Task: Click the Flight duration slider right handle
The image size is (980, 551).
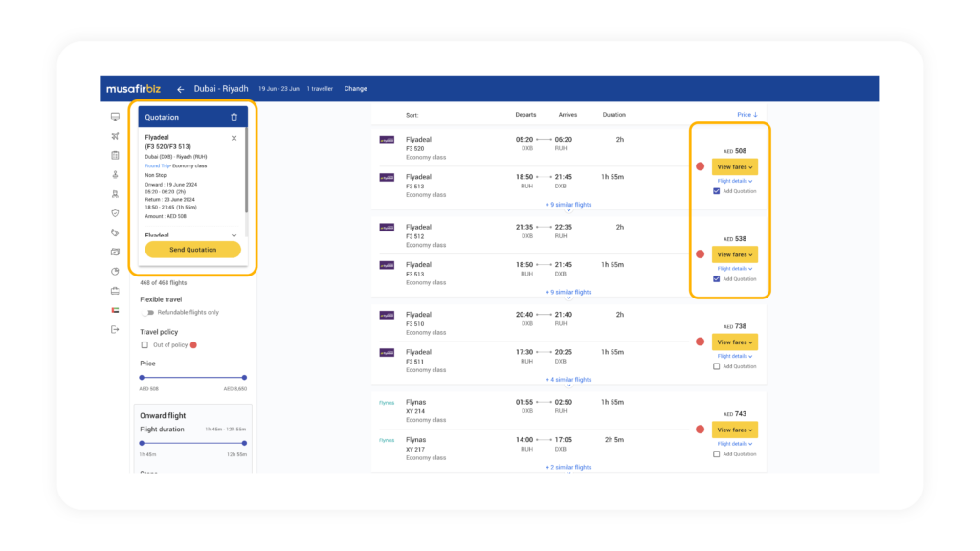Action: pyautogui.click(x=244, y=444)
